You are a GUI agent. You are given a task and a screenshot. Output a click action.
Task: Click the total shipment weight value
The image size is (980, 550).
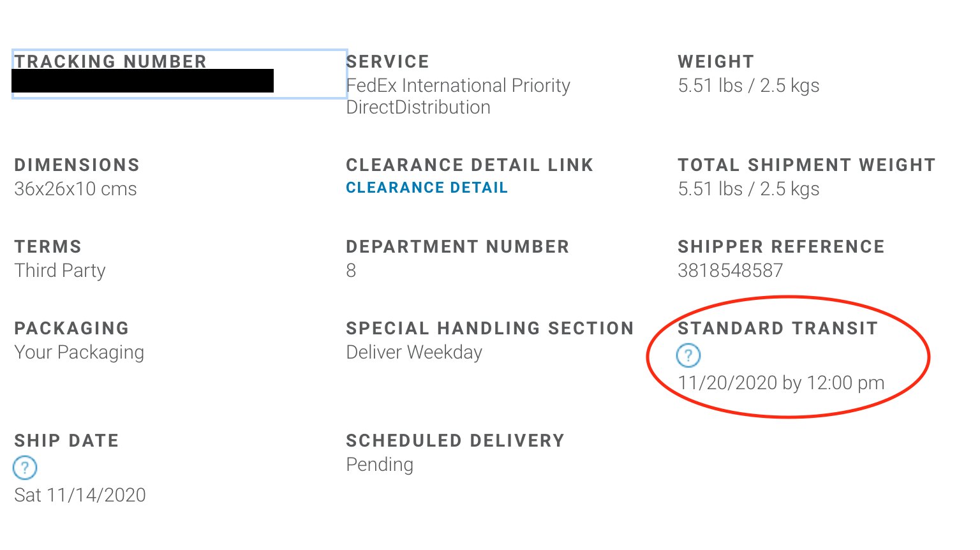click(x=748, y=189)
